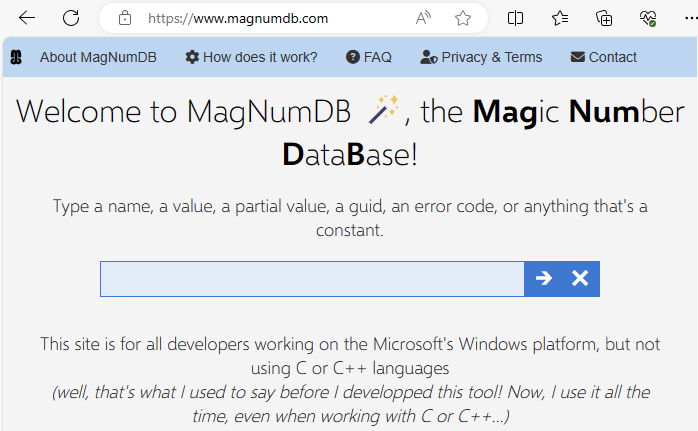The width and height of the screenshot is (698, 431).
Task: Open Browser essentials heart icon
Action: pyautogui.click(x=648, y=18)
